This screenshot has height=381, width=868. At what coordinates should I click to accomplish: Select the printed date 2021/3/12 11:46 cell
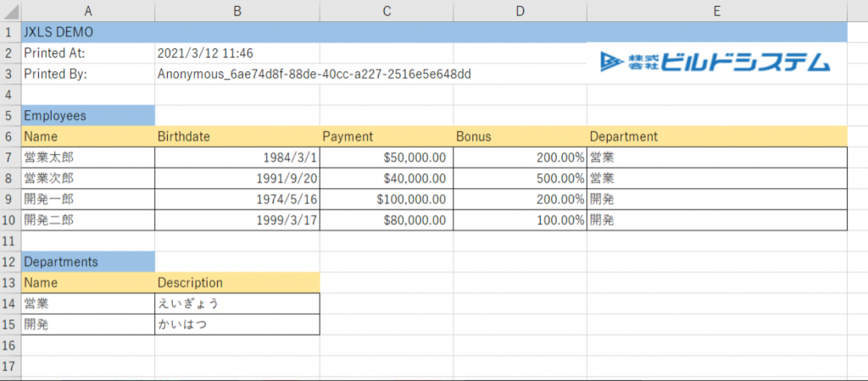[x=237, y=53]
